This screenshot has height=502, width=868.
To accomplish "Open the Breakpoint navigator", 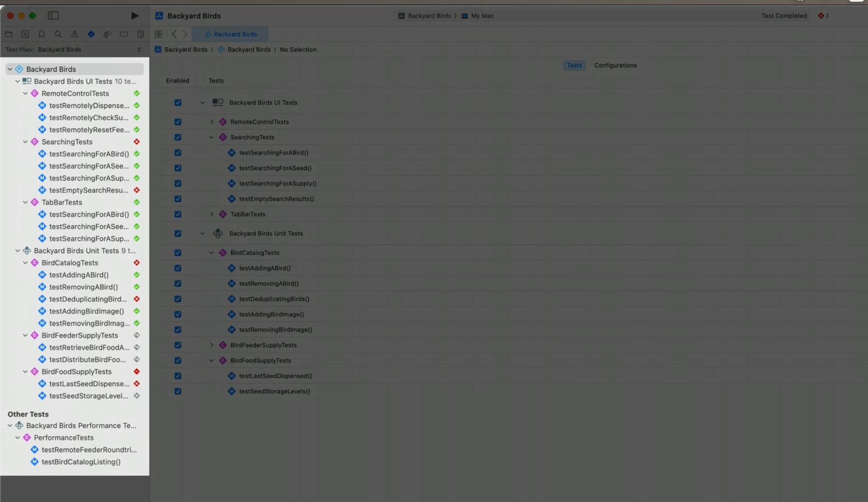I will point(124,34).
